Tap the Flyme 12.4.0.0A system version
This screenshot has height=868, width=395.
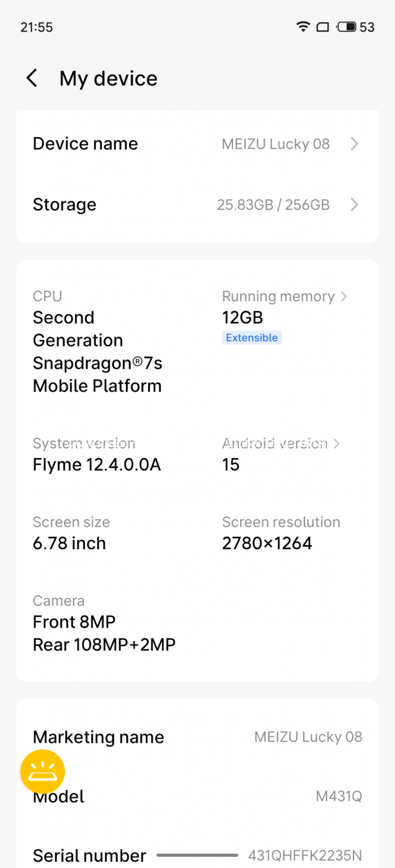click(x=97, y=464)
